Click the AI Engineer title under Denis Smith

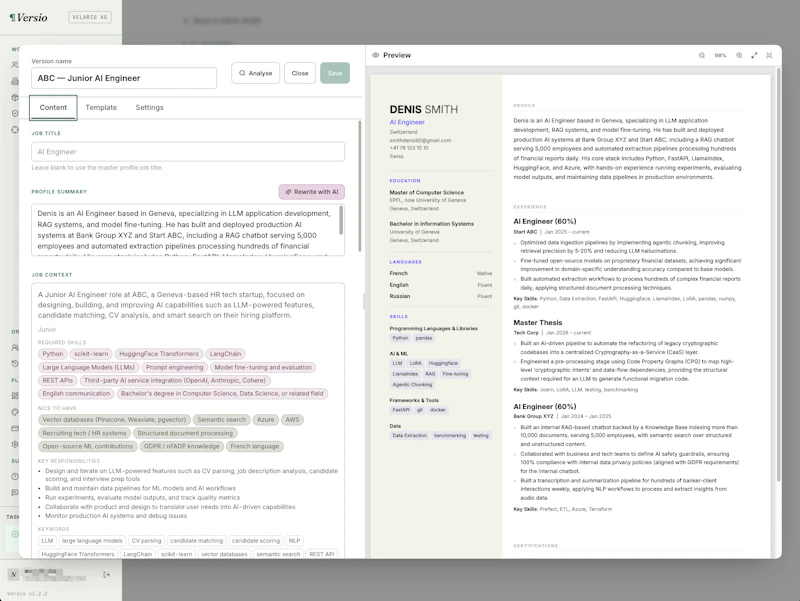coord(407,122)
